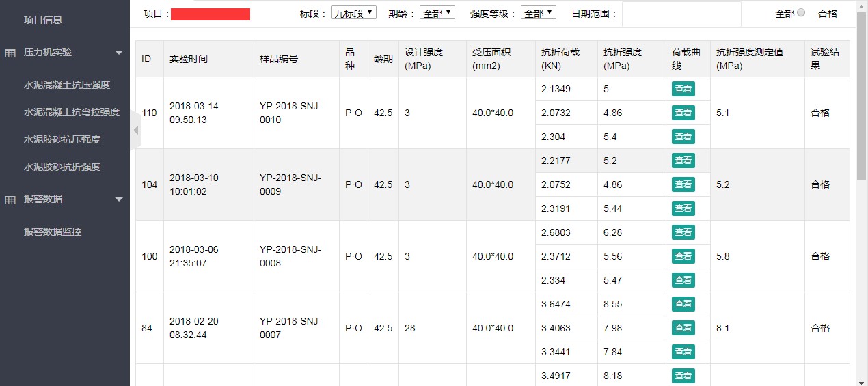View load curve for 3.4917 KN

click(683, 376)
